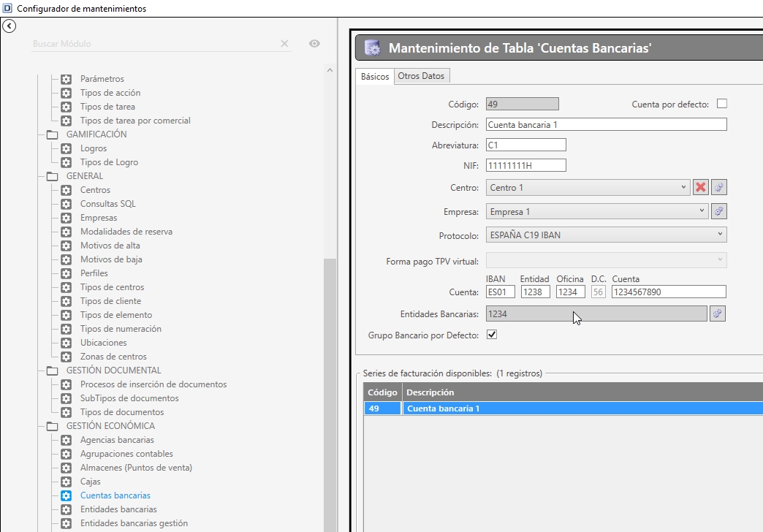Screen dimensions: 763x532
Task: Open Tipos de documentos in the tree
Action: tap(122, 412)
